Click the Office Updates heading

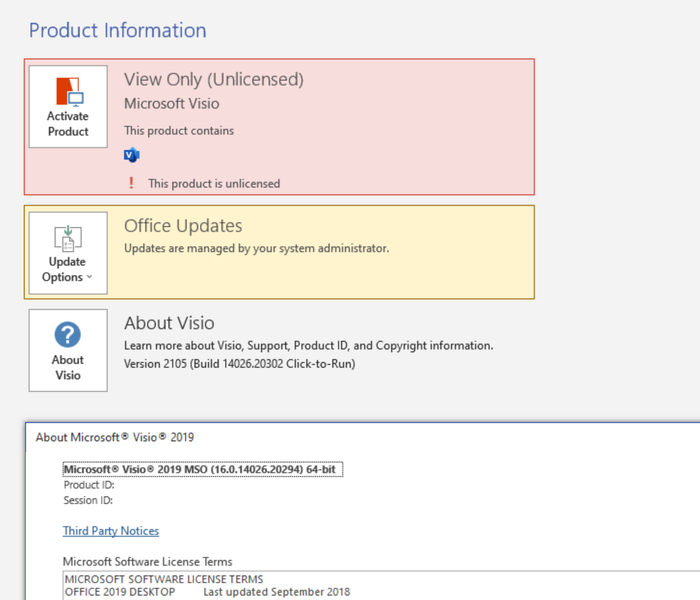[x=183, y=225]
